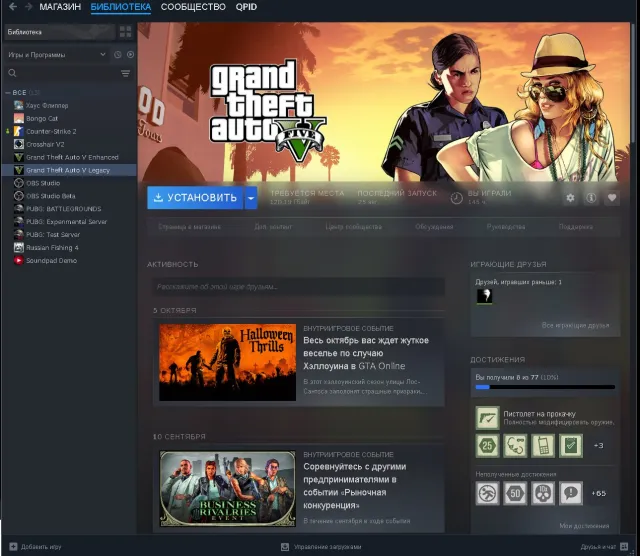
Task: Select 'PUBG: BATTLEGROUNDS' in library
Action: tap(64, 209)
